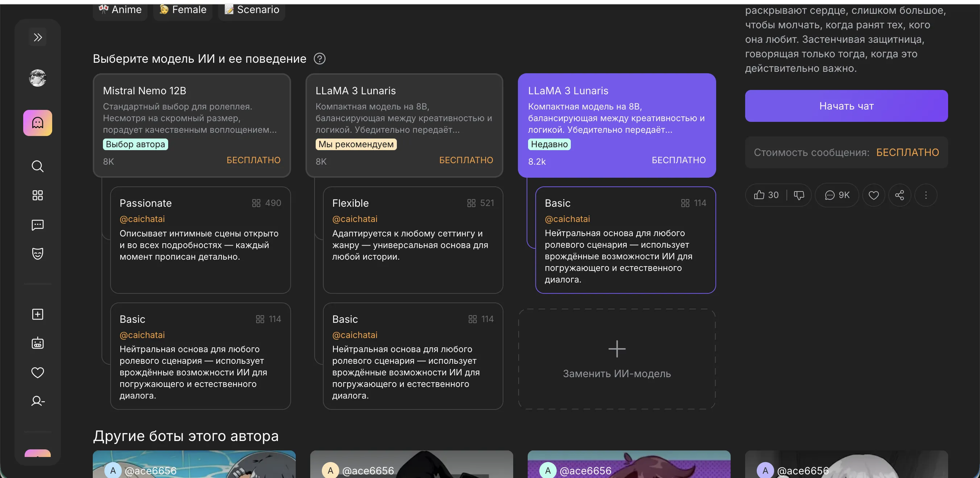Click the Выбор автора badge
980x478 pixels.
pos(136,144)
